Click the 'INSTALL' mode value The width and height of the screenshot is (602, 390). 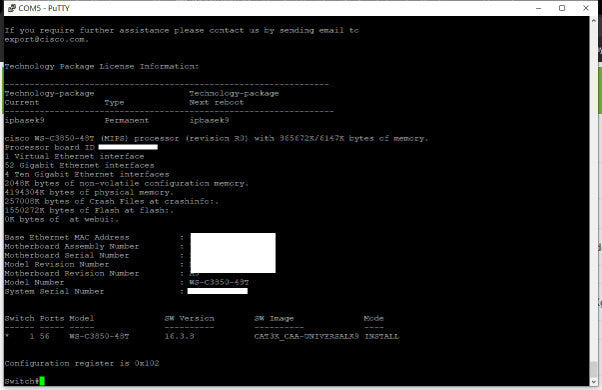tap(382, 336)
